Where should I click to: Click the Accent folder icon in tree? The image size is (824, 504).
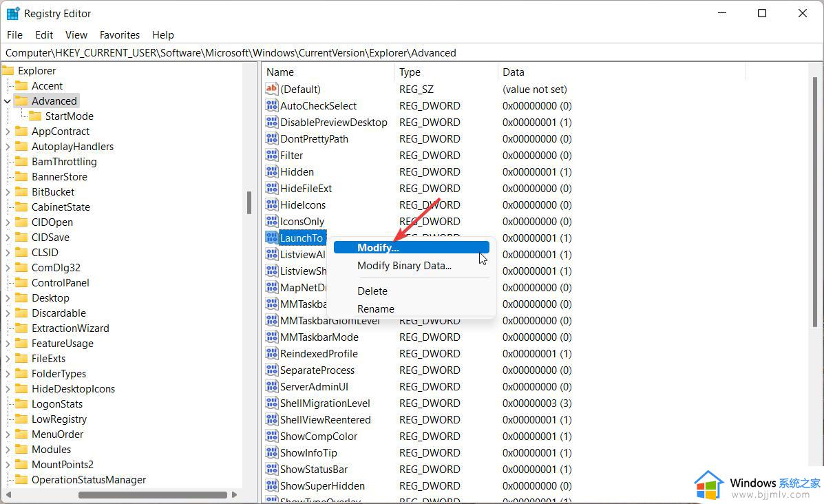coord(21,85)
